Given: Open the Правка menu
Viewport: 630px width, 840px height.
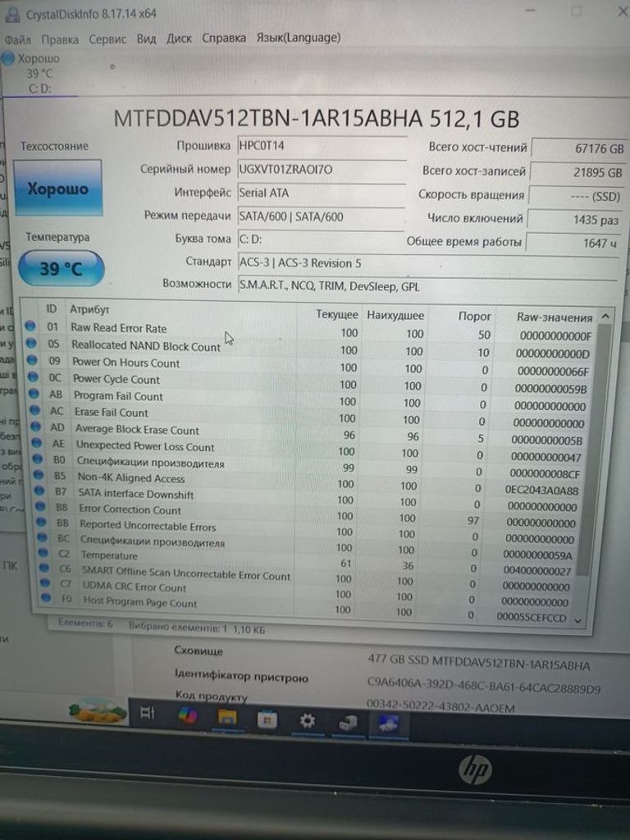Looking at the screenshot, I should [60, 39].
